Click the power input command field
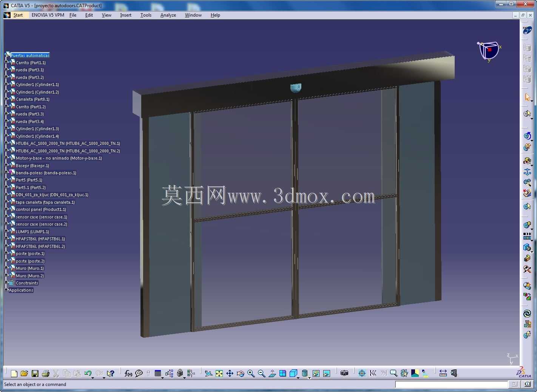Screen dimensions: 537x392 (x=451, y=384)
